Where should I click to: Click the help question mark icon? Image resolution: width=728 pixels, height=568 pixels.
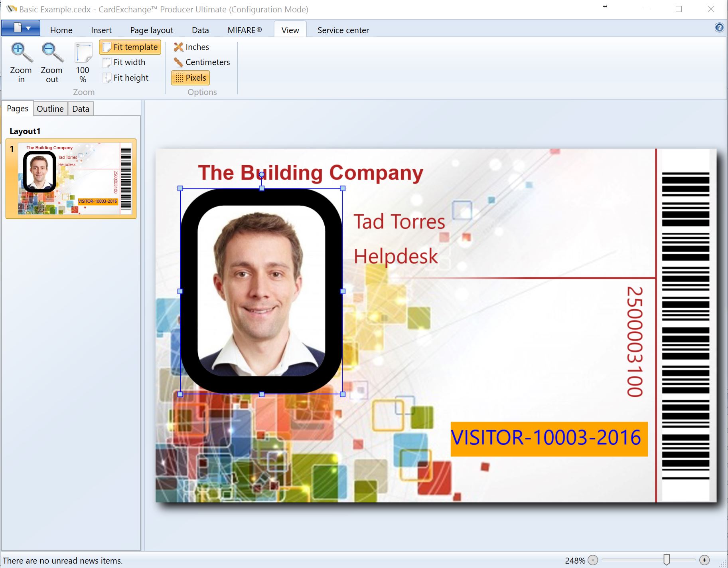(x=719, y=28)
